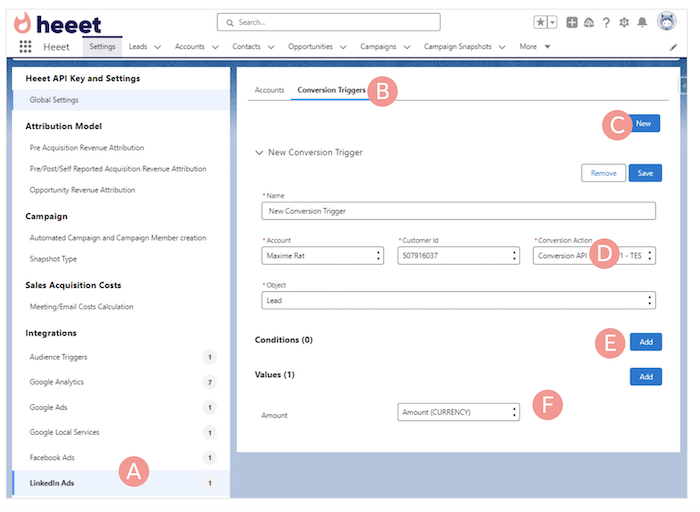Expand the Opportunities nav chevron
This screenshot has height=512, width=700.
pyautogui.click(x=343, y=47)
